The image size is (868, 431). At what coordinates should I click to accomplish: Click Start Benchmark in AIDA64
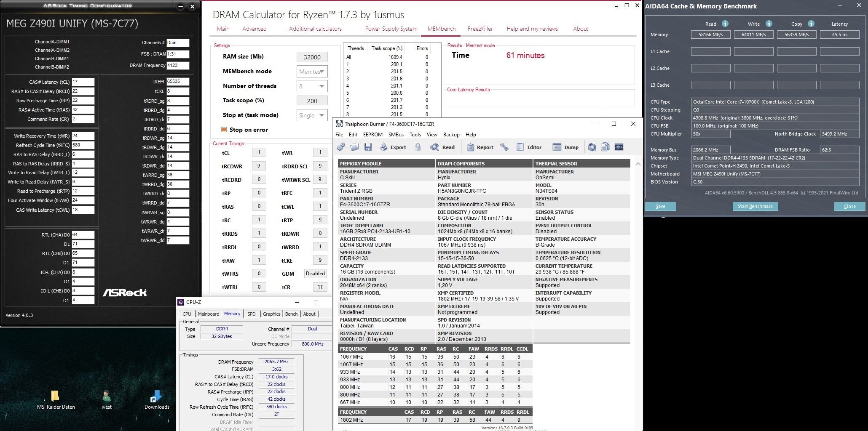tap(755, 206)
